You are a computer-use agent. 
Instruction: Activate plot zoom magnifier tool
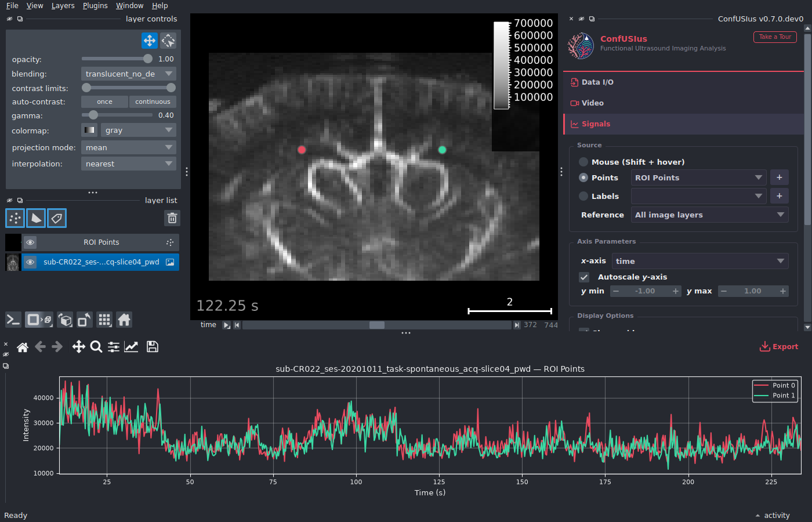[x=96, y=347]
